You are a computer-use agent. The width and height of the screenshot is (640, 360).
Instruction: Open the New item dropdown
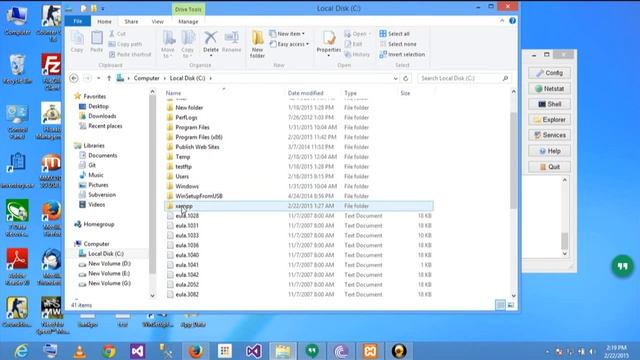click(x=287, y=34)
